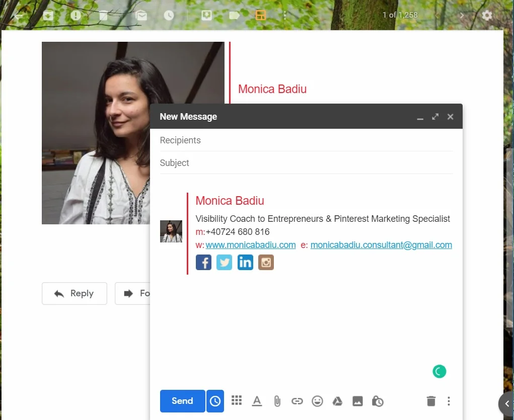Open the Labels icon in top toolbar
This screenshot has width=514, height=420.
tap(234, 16)
